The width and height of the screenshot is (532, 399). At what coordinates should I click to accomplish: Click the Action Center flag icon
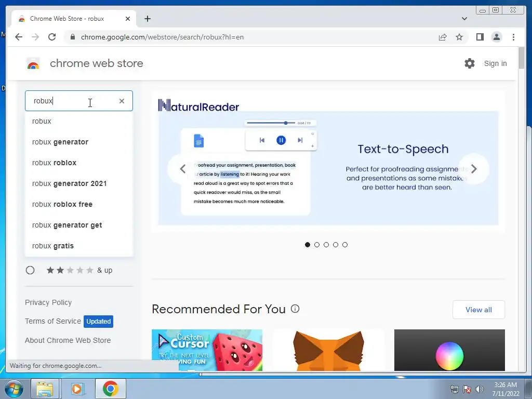(467, 389)
